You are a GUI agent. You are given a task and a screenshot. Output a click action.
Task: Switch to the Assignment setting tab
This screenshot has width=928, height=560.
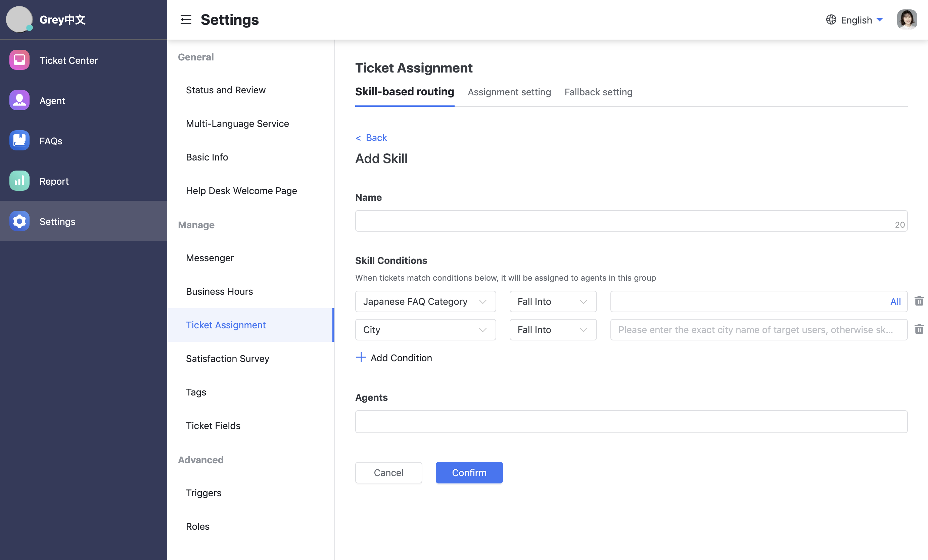click(x=509, y=92)
